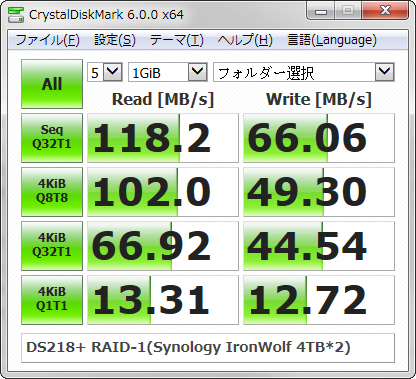The width and height of the screenshot is (416, 379).
Task: Start the 4KiB Q1T1 test
Action: (x=52, y=300)
